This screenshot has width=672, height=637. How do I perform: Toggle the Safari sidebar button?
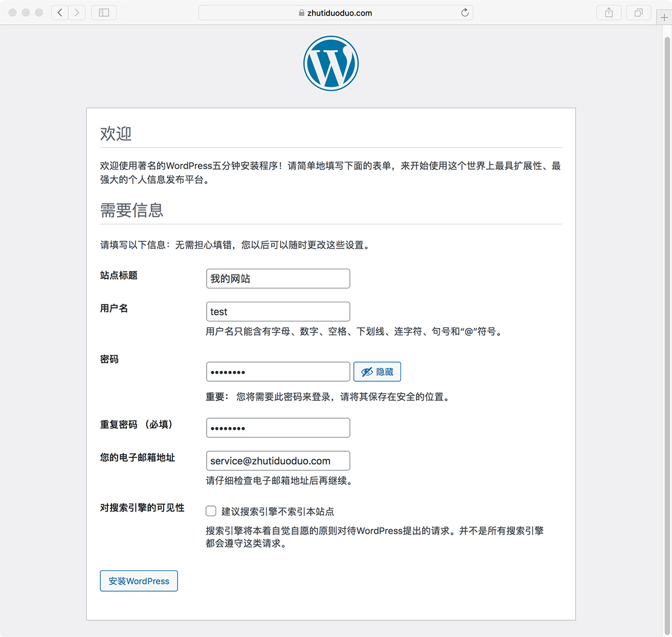[104, 12]
